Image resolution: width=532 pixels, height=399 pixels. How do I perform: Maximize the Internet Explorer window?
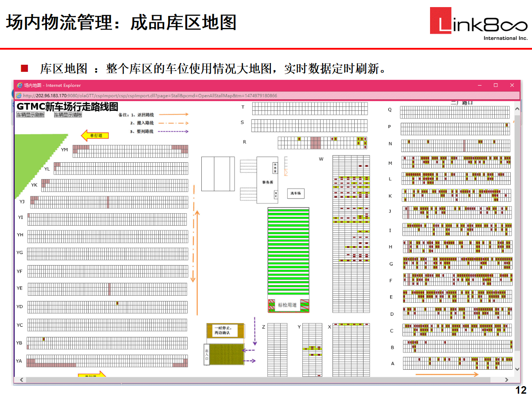coord(496,85)
